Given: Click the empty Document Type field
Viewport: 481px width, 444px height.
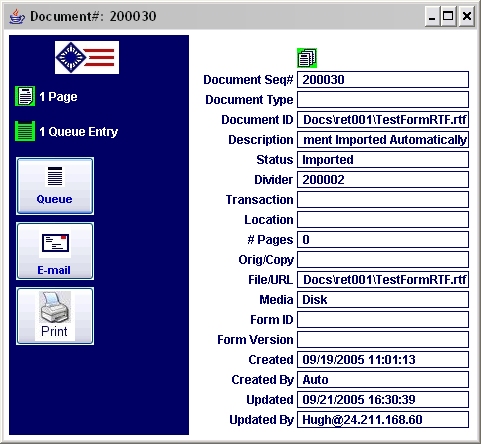Looking at the screenshot, I should [x=383, y=100].
